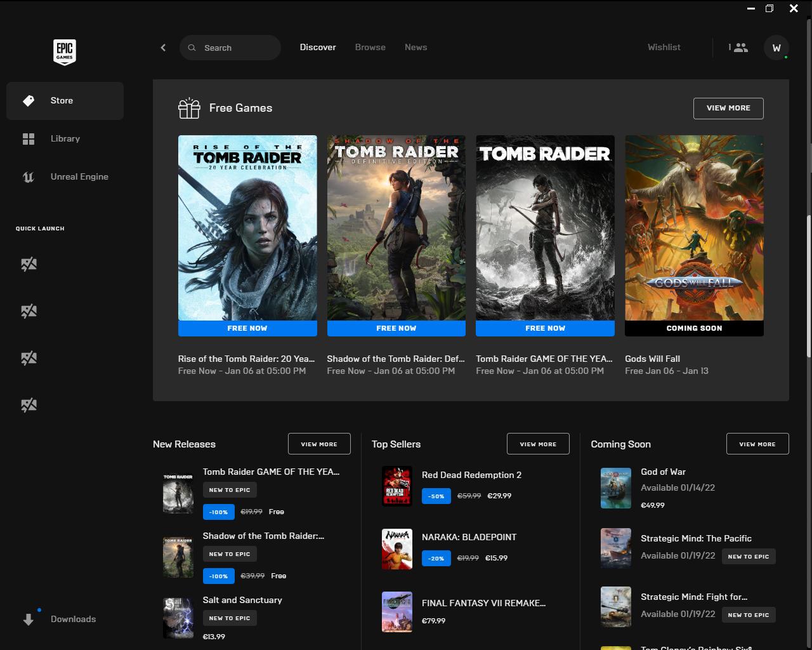Go back using the back arrow

(x=163, y=48)
